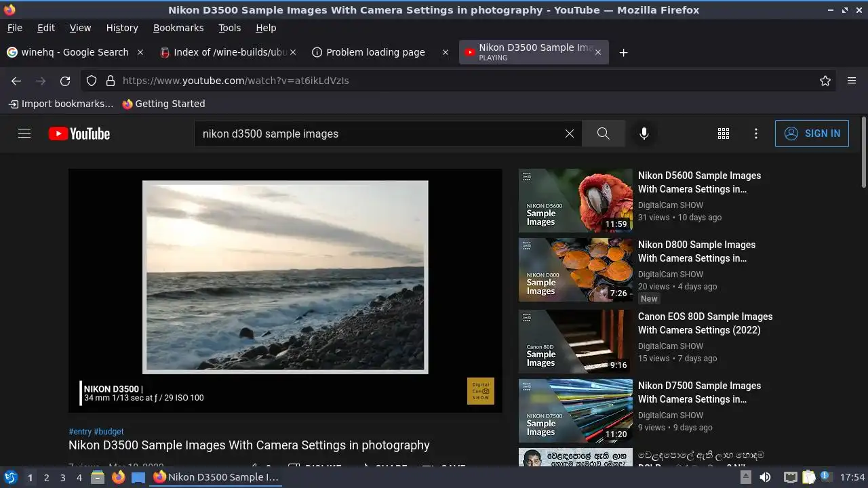Viewport: 868px width, 488px height.
Task: Click the show desktop icon in the taskbar
Action: [138, 477]
